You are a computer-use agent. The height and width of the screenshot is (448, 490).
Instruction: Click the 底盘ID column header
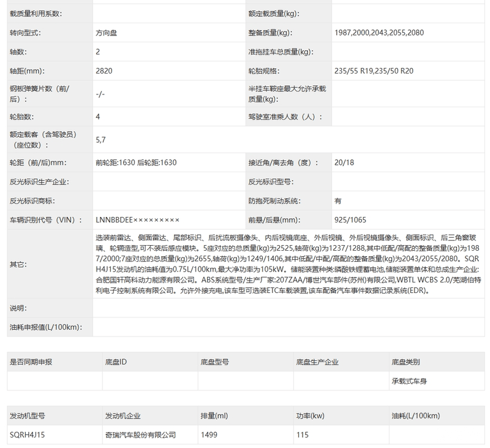[116, 362]
